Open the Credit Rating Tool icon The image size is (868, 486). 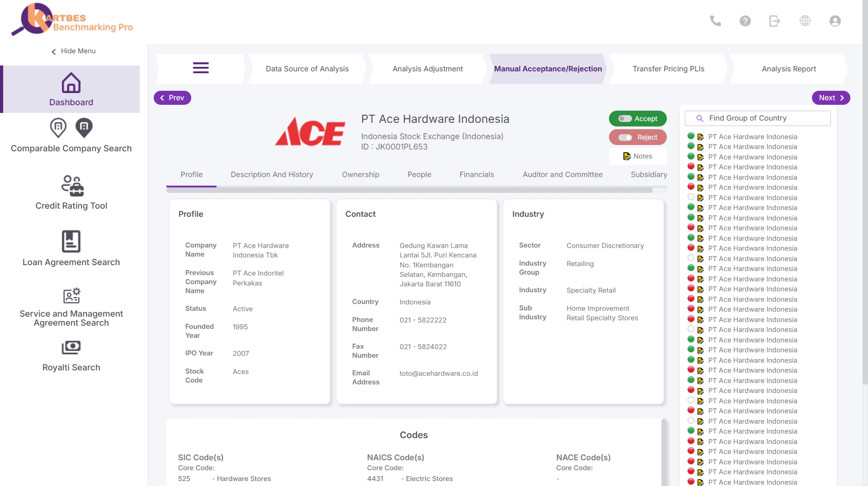click(x=72, y=186)
